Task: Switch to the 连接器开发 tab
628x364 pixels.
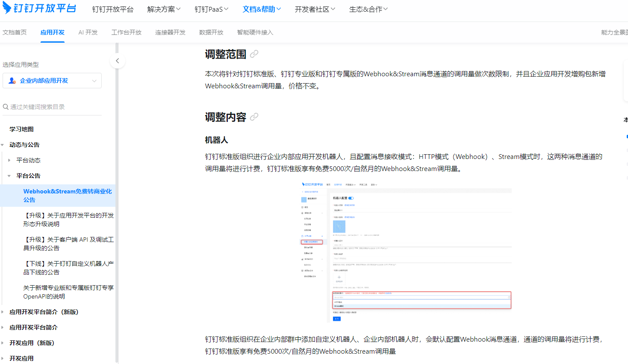Action: [171, 32]
